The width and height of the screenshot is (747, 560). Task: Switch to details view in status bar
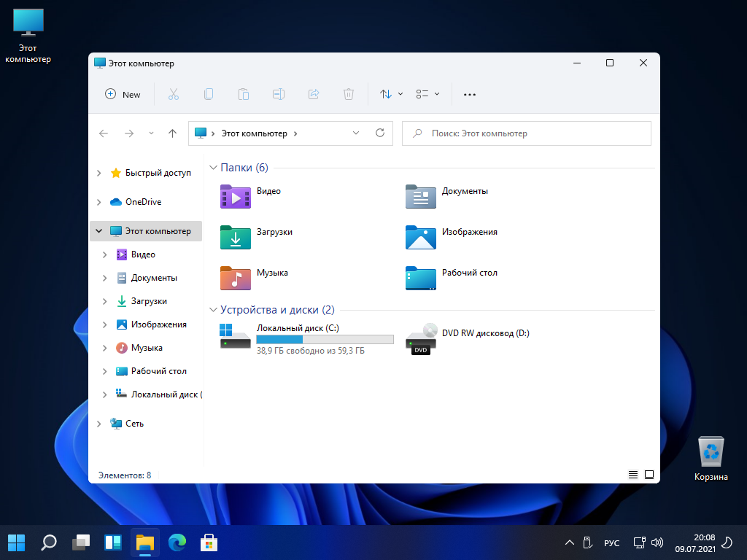633,475
